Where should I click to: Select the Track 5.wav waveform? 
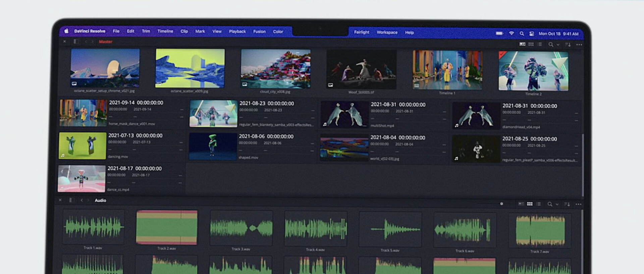click(x=390, y=229)
